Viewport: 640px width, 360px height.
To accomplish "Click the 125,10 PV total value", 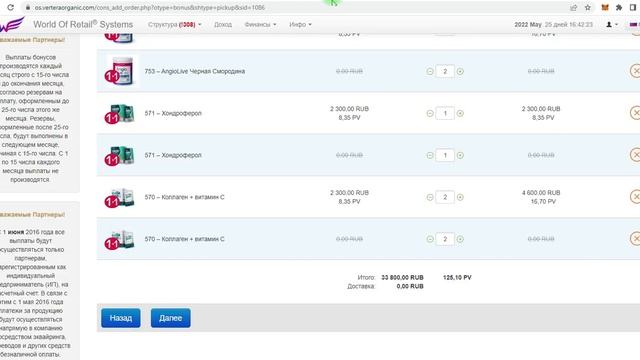I will pos(457,278).
